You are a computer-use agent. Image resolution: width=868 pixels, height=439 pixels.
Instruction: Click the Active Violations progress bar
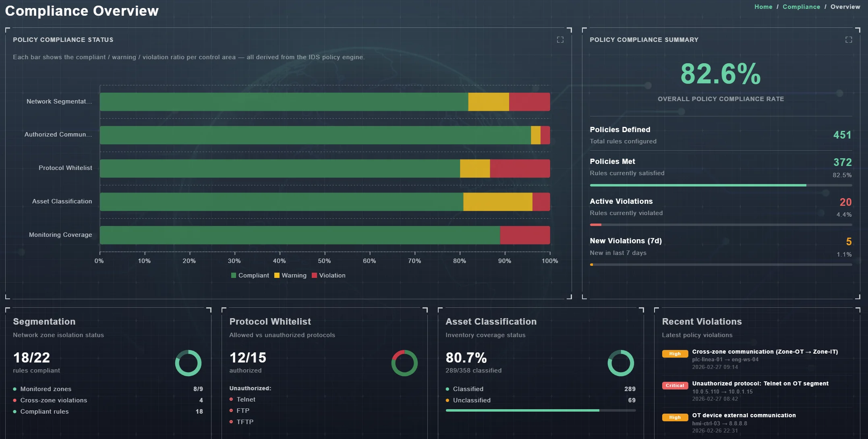point(721,225)
